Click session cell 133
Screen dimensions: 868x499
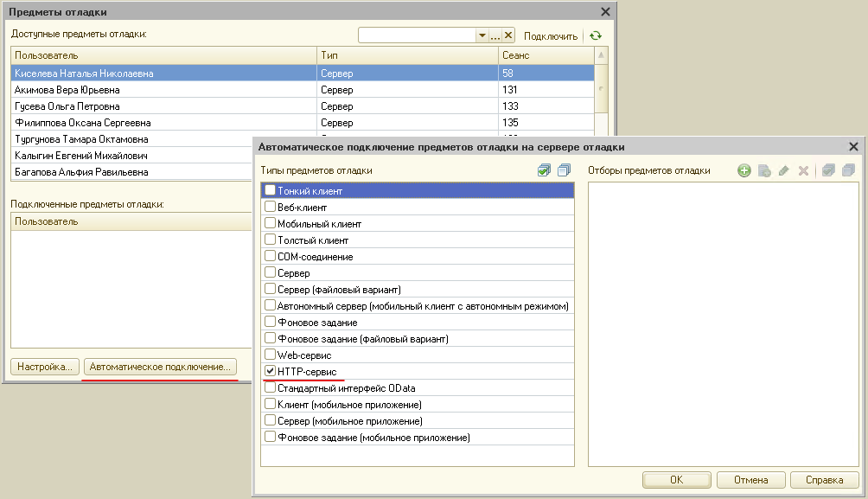[x=546, y=106]
